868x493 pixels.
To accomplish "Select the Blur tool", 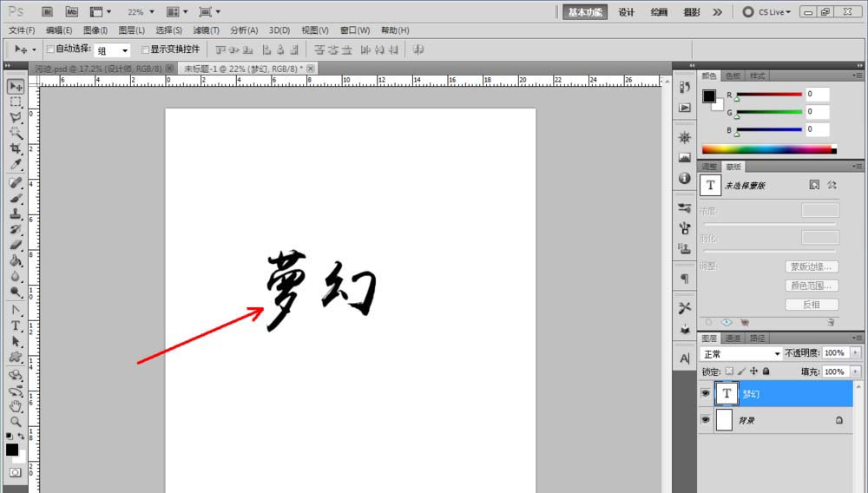I will [16, 276].
